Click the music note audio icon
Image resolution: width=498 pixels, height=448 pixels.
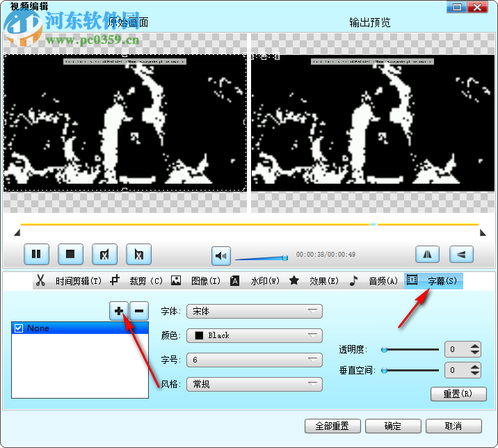point(353,280)
